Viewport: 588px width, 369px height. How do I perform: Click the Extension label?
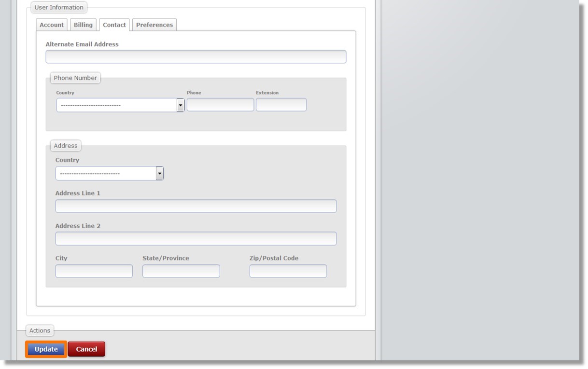point(267,93)
